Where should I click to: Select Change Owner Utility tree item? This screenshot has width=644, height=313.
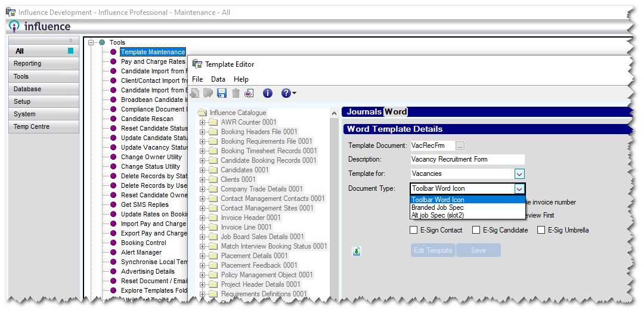pyautogui.click(x=151, y=157)
